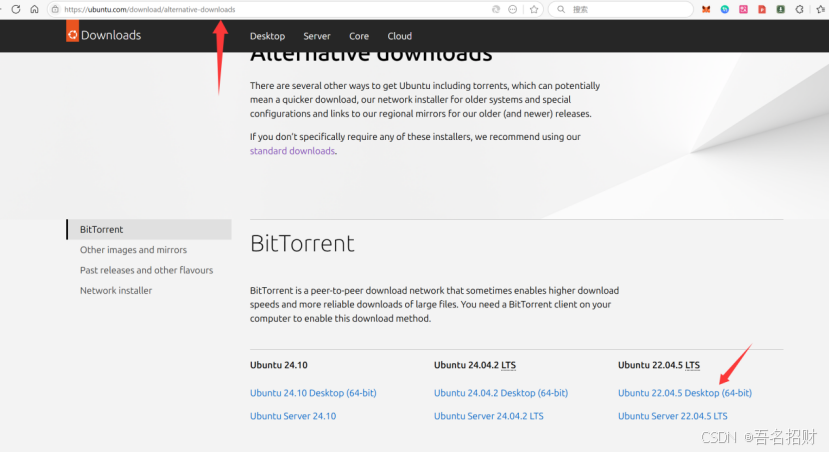Open the favorites list star icon
This screenshot has height=453, width=829.
pyautogui.click(x=821, y=9)
